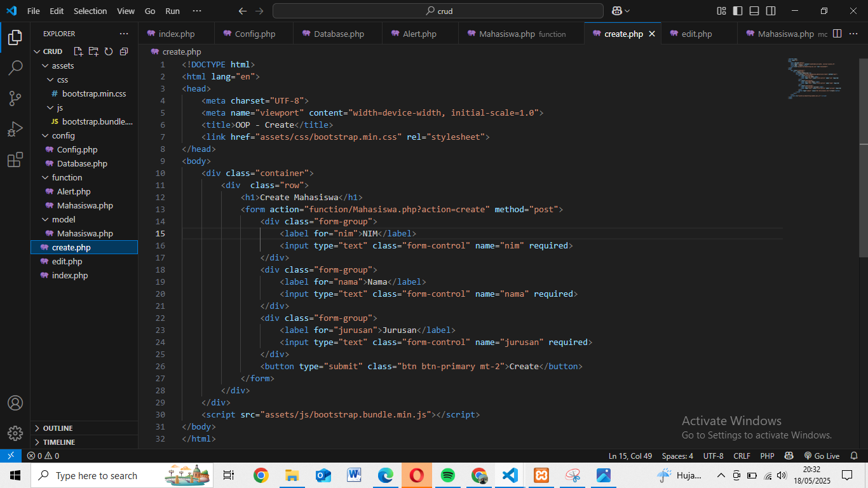Screen dimensions: 868x488
Task: Select UTF-8 encoding in status bar
Action: point(712,456)
